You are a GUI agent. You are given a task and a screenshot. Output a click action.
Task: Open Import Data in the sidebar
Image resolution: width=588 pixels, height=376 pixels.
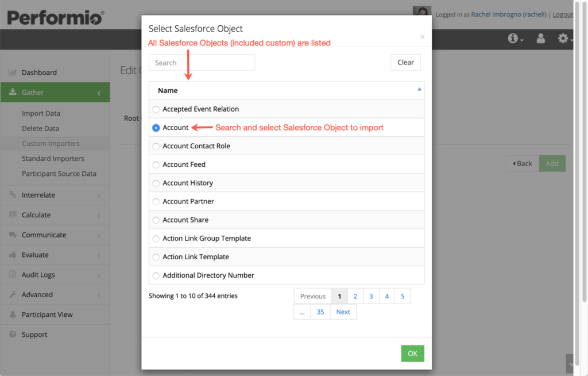tap(41, 113)
